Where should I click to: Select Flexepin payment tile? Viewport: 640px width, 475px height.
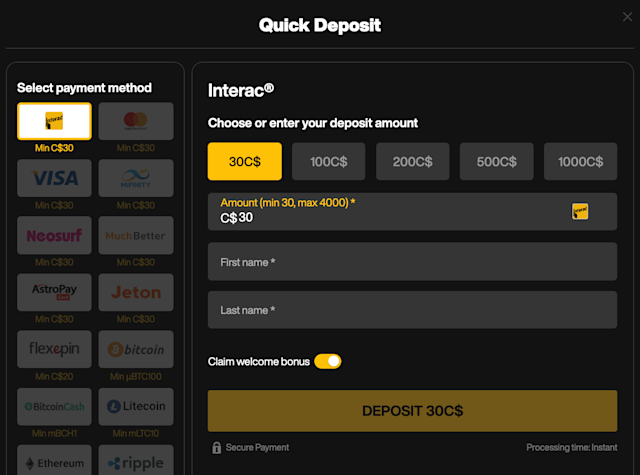coord(54,349)
